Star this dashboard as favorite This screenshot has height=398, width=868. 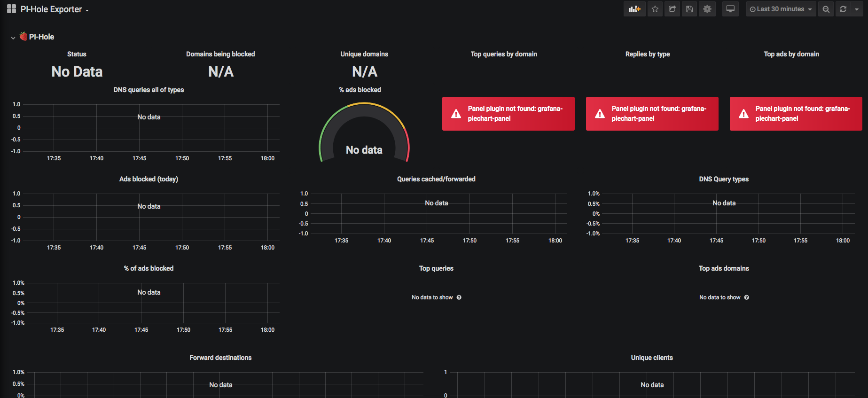click(x=655, y=9)
